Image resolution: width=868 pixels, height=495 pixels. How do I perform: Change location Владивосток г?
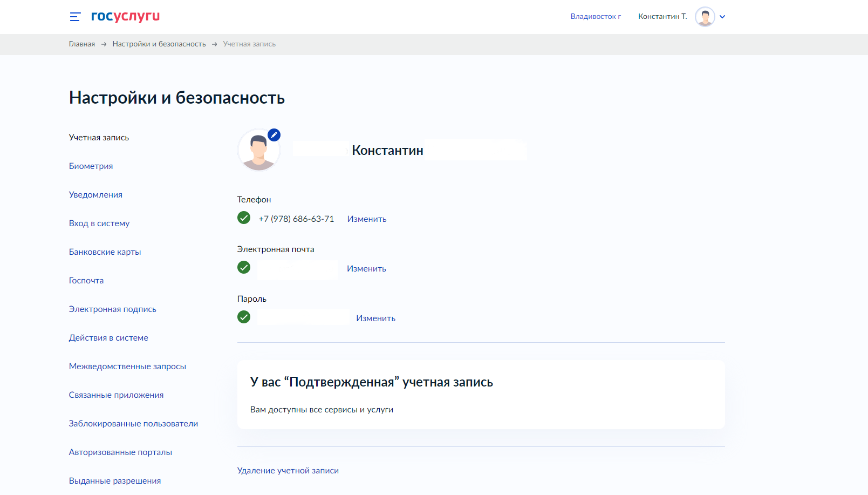click(596, 17)
